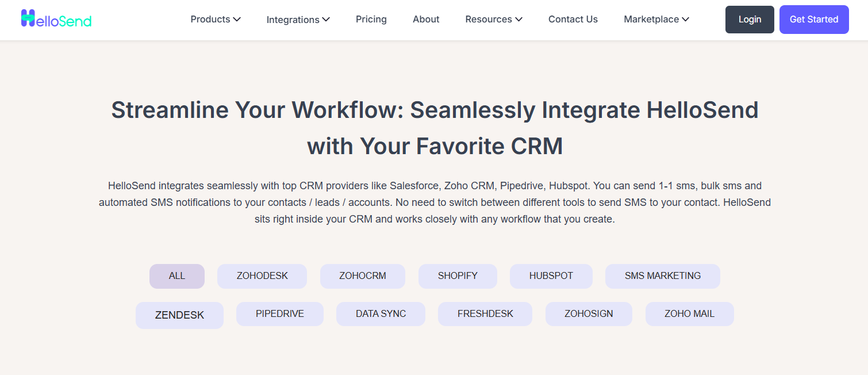Select the DATA SYNC filter

[x=381, y=314]
